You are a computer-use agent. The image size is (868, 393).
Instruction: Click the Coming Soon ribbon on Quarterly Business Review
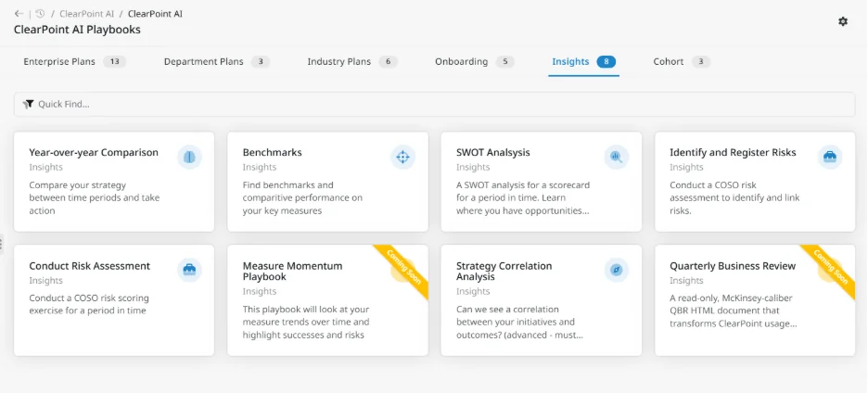[832, 268]
